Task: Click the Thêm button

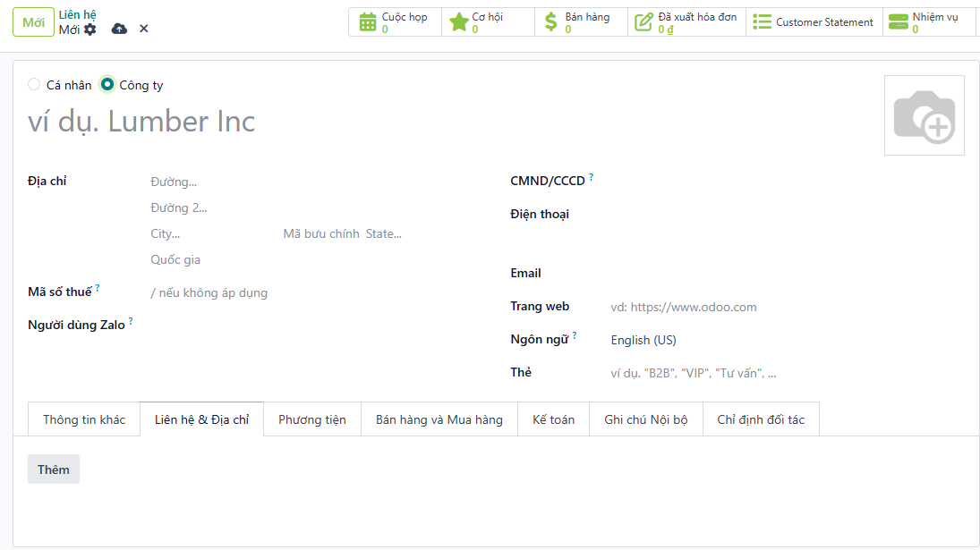Action: point(54,470)
